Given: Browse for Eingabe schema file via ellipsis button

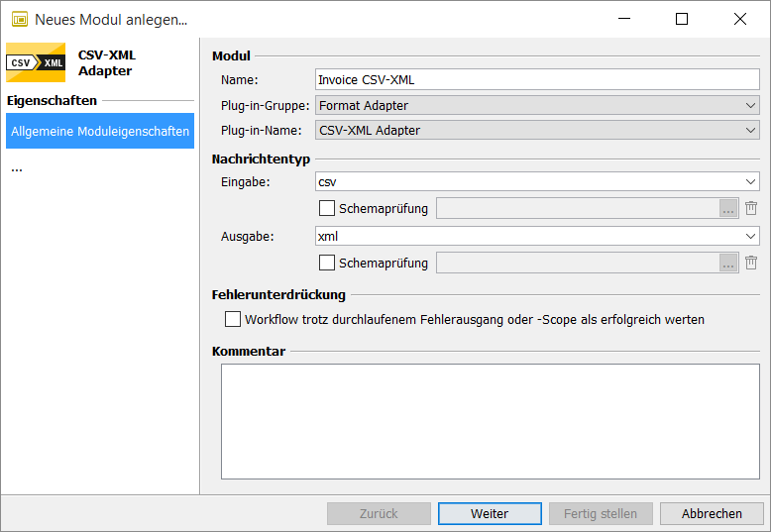Looking at the screenshot, I should (x=729, y=208).
